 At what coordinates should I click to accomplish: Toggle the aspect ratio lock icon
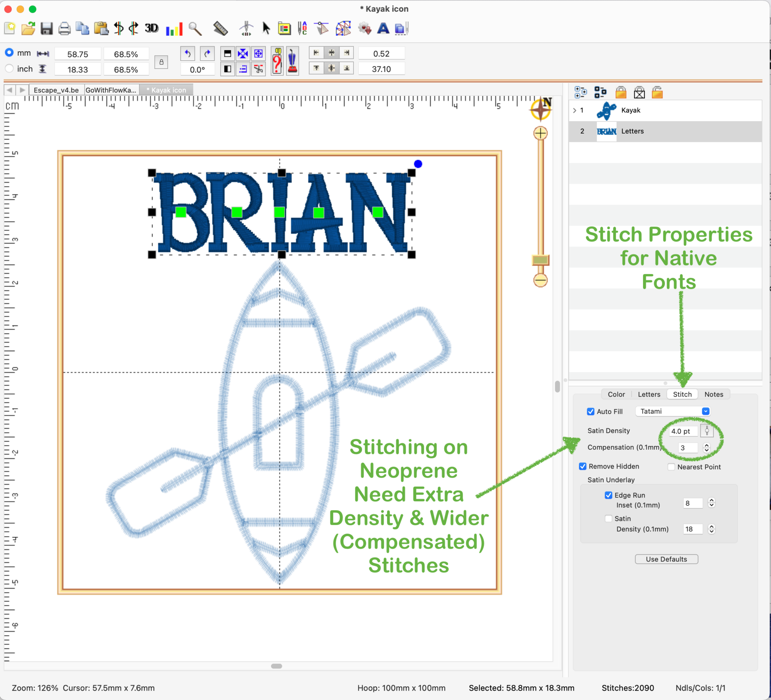(x=162, y=62)
